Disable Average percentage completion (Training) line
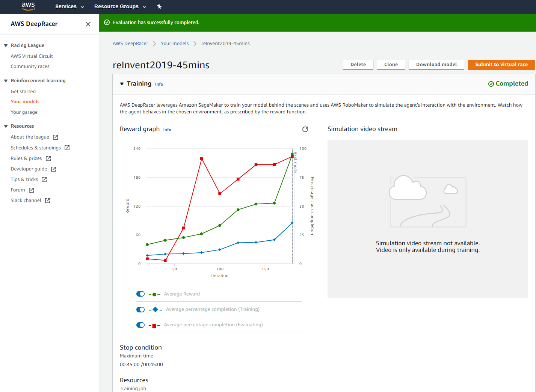Image resolution: width=536 pixels, height=392 pixels. 140,309
